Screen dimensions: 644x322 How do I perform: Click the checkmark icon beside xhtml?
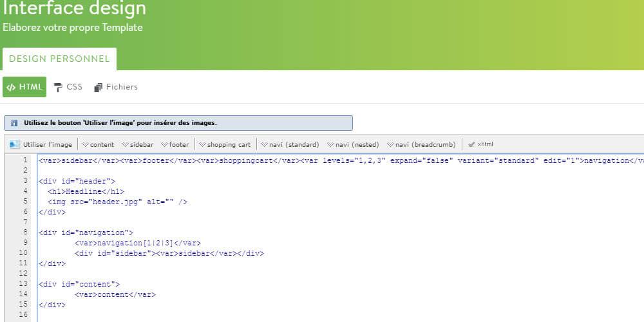(471, 144)
